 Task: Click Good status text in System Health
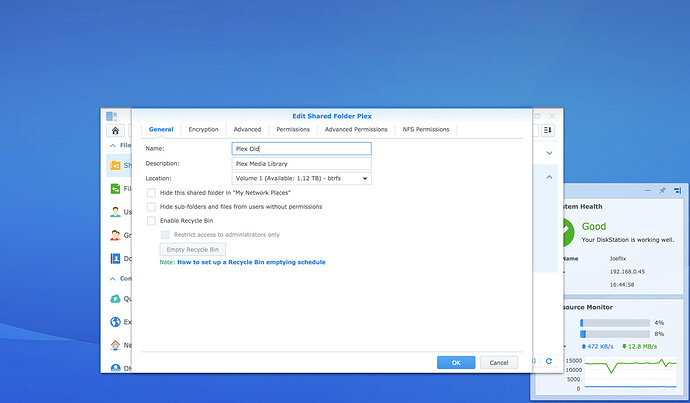pyautogui.click(x=594, y=226)
